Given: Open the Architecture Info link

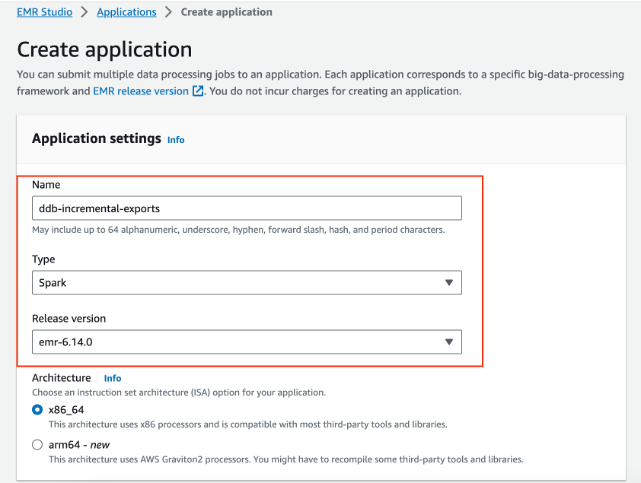Looking at the screenshot, I should click(x=112, y=378).
